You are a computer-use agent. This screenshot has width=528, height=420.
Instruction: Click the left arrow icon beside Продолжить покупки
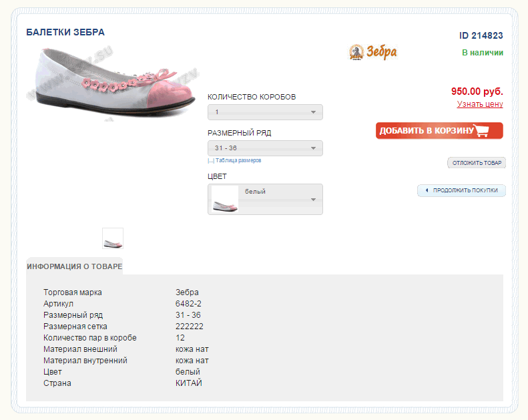[x=426, y=190]
